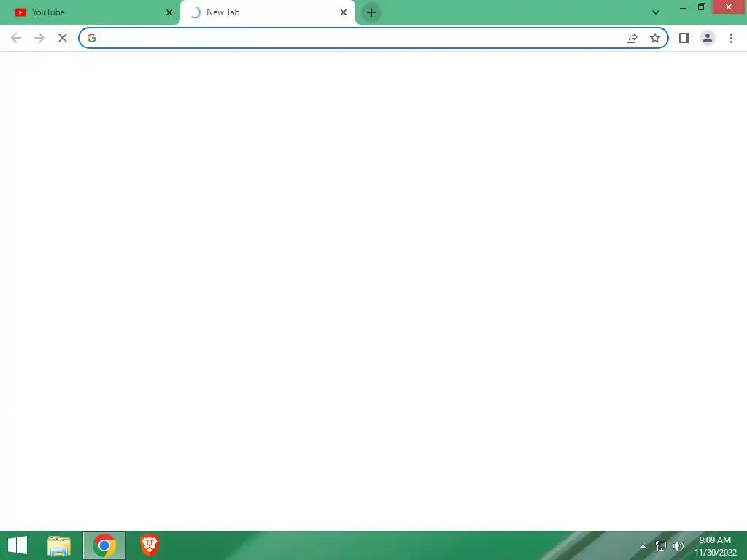Select the New Tab tab

click(x=267, y=12)
